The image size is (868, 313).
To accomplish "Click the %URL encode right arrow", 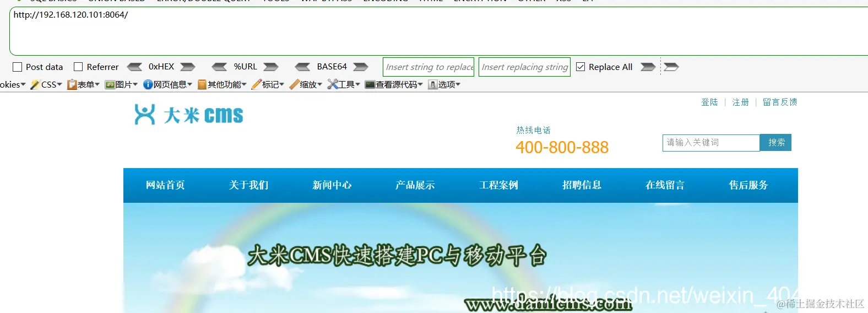I will (270, 67).
